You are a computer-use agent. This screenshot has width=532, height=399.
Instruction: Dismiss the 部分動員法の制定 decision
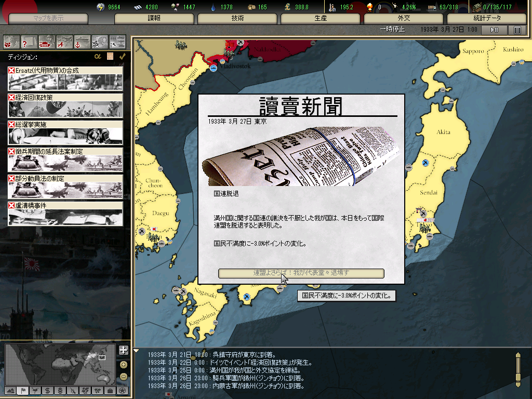click(x=11, y=179)
